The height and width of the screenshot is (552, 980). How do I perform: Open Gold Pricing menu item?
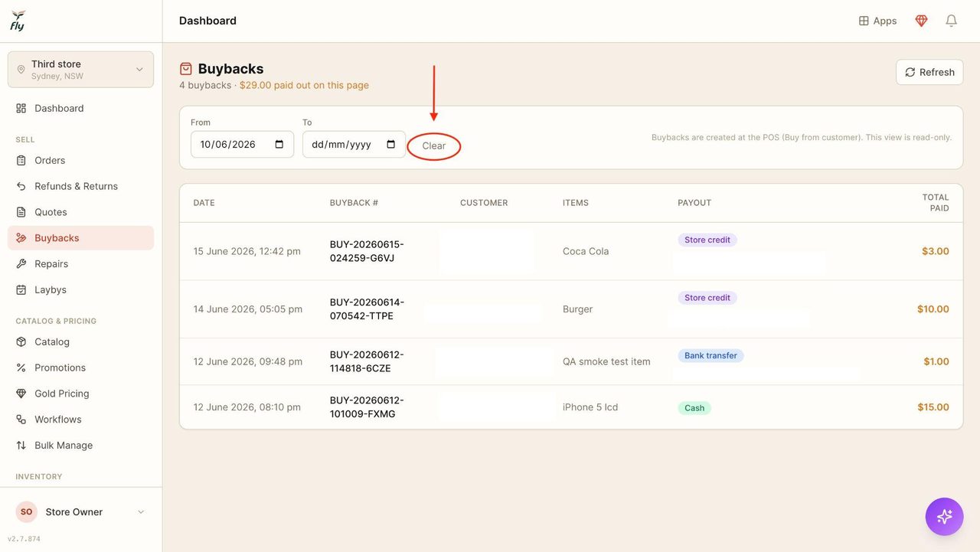[80, 394]
